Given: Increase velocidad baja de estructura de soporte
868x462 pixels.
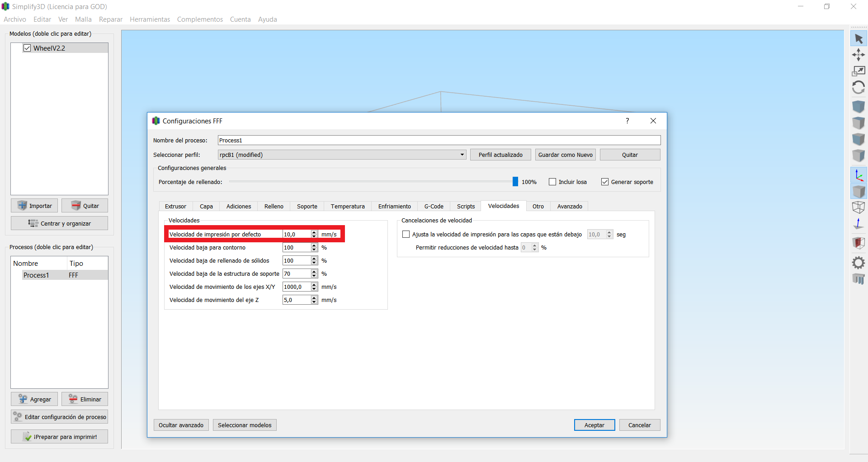Looking at the screenshot, I should click(314, 271).
